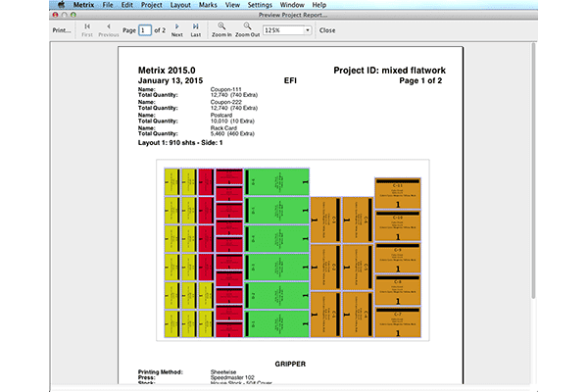The image size is (588, 392).
Task: Click the "Metrix 2015.0" report title
Action: (167, 71)
